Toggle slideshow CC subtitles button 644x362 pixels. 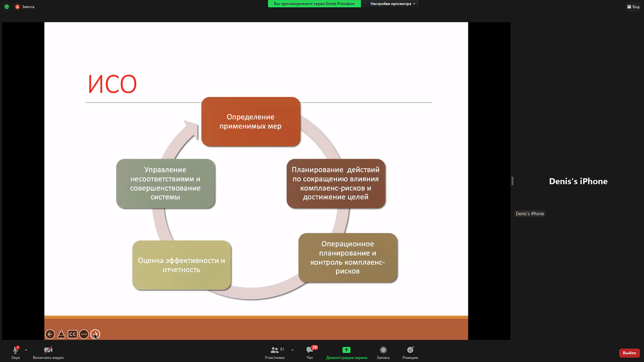click(73, 334)
